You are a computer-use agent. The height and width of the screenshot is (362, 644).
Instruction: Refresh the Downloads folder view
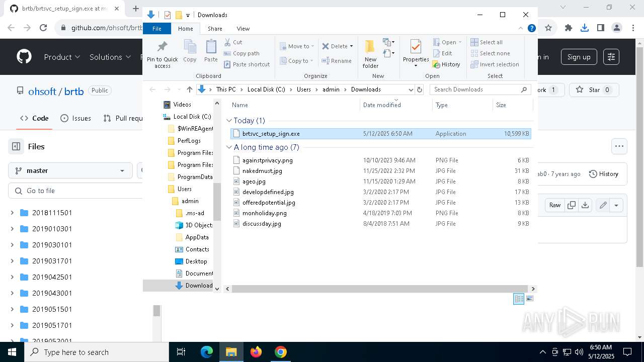pyautogui.click(x=420, y=89)
